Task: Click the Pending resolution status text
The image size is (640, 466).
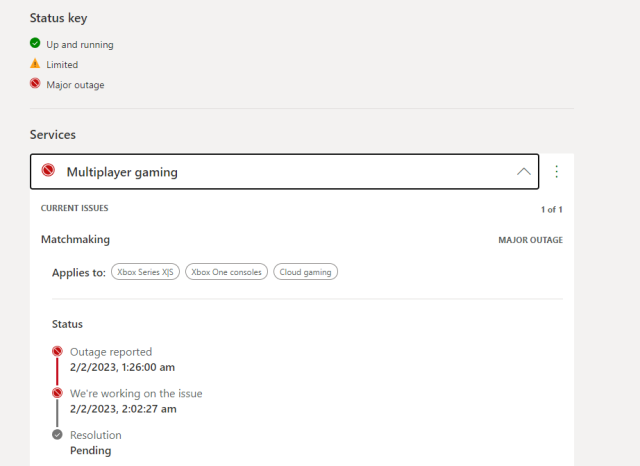Action: point(90,451)
